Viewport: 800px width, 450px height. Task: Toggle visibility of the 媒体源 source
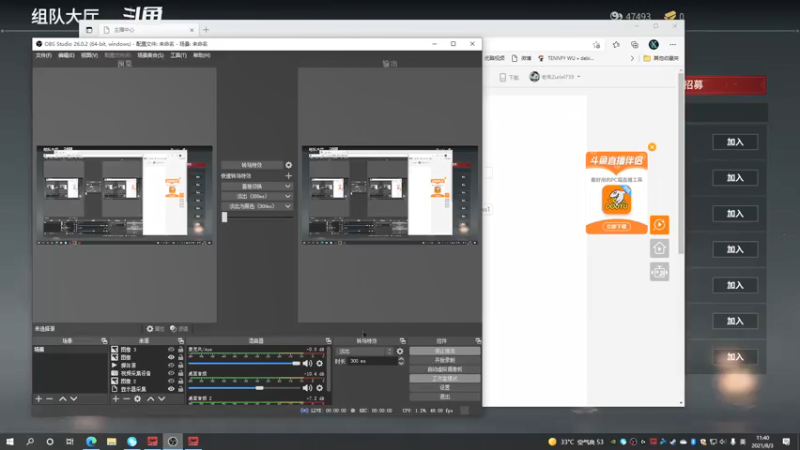pyautogui.click(x=171, y=365)
